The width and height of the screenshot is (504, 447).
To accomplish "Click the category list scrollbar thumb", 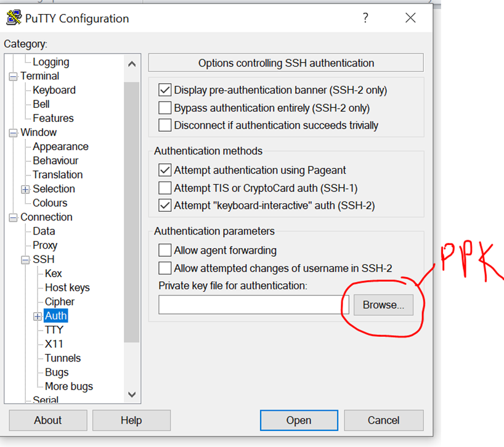I will coord(132,212).
